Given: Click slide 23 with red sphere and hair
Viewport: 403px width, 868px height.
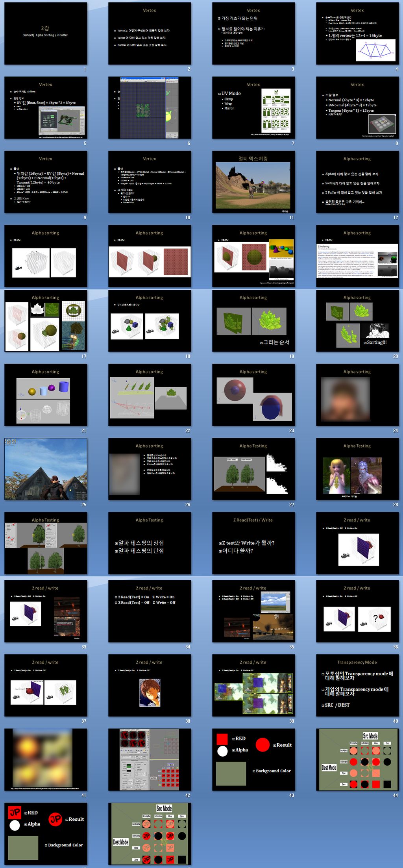Looking at the screenshot, I should pyautogui.click(x=253, y=395).
